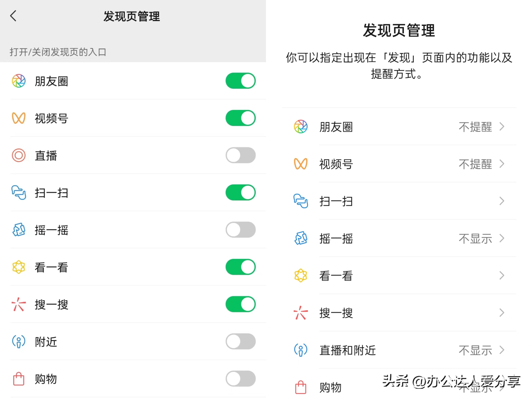The width and height of the screenshot is (532, 399).
Task: Disable the 购物 shopping toggle
Action: 240,378
